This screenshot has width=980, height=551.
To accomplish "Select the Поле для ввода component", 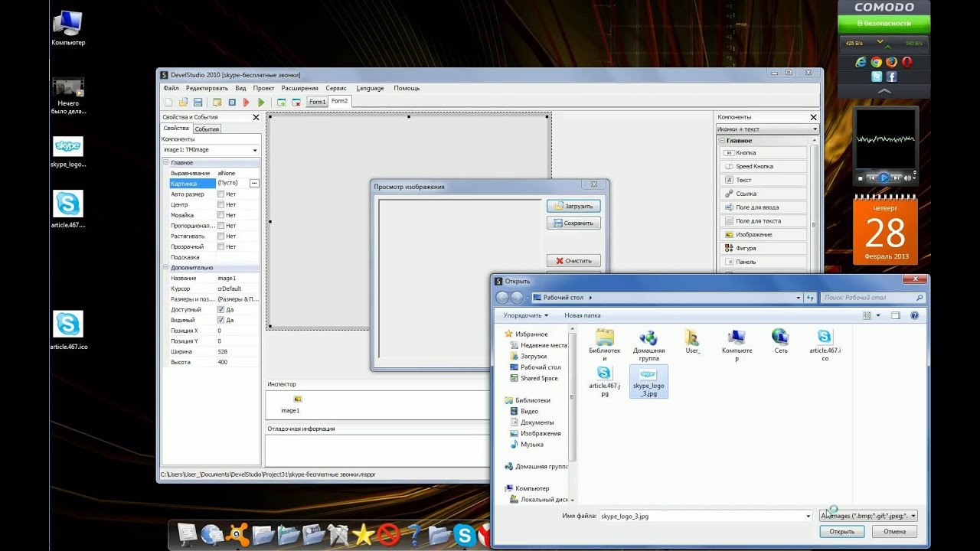I will pyautogui.click(x=763, y=207).
